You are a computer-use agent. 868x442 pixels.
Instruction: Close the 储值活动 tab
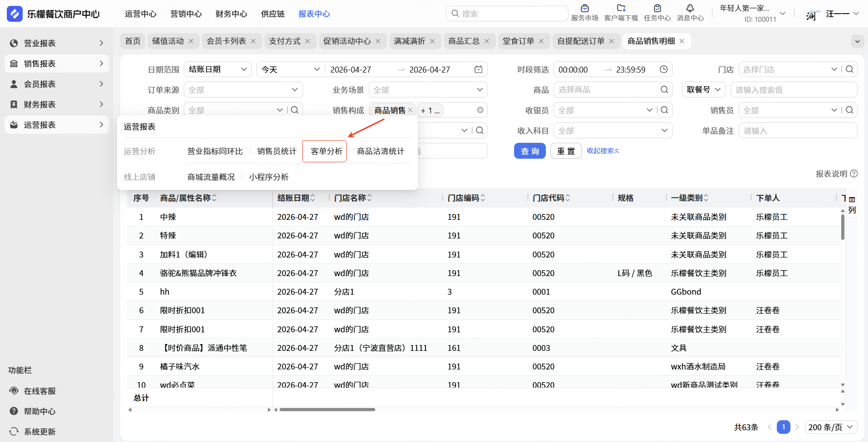point(191,41)
